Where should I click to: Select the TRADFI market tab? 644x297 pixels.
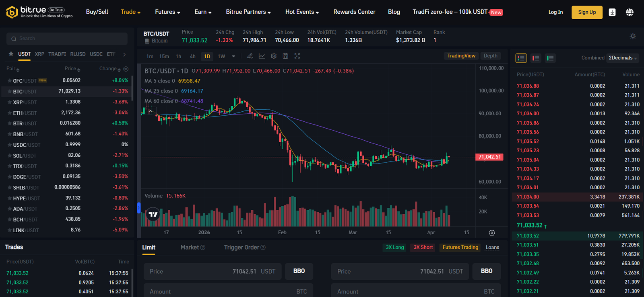click(57, 54)
